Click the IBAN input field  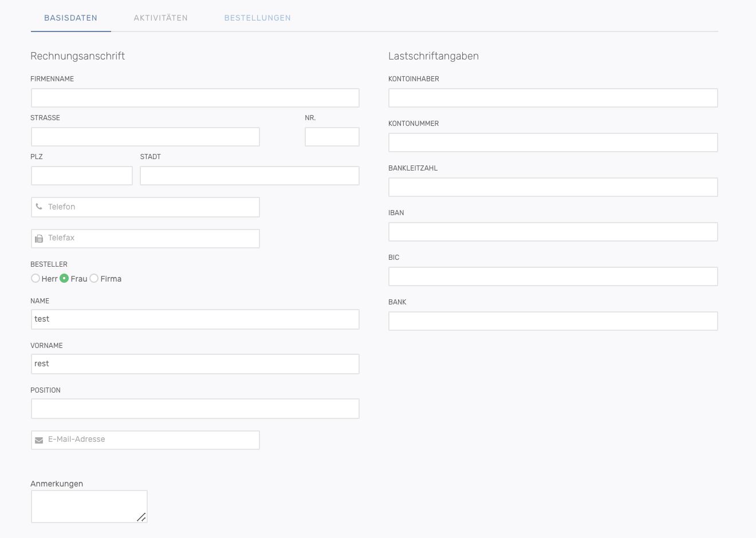(553, 232)
